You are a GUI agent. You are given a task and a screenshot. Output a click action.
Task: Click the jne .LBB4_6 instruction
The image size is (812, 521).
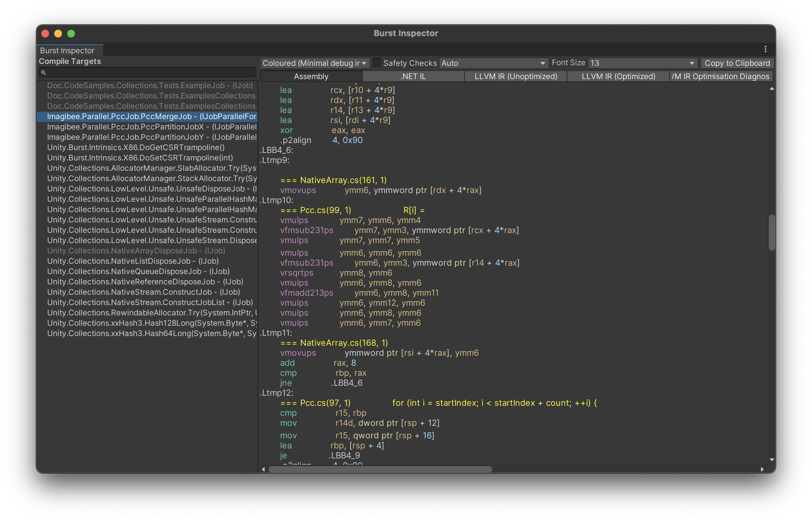[321, 383]
